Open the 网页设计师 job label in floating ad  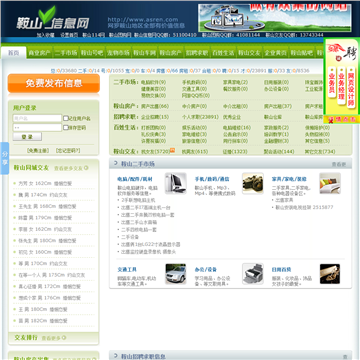(351, 87)
